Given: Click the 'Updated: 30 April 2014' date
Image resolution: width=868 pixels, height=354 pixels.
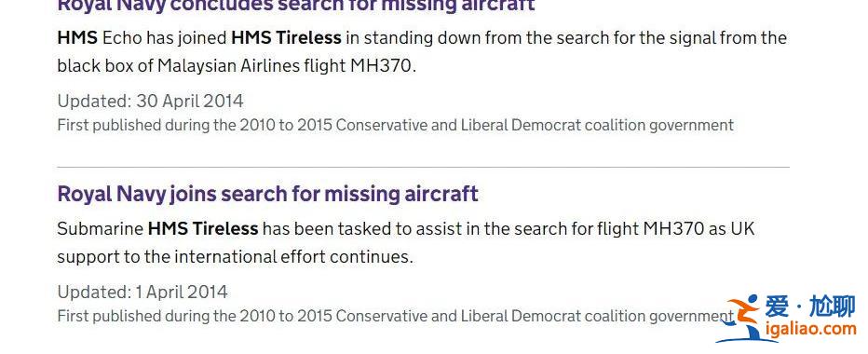Looking at the screenshot, I should (150, 101).
